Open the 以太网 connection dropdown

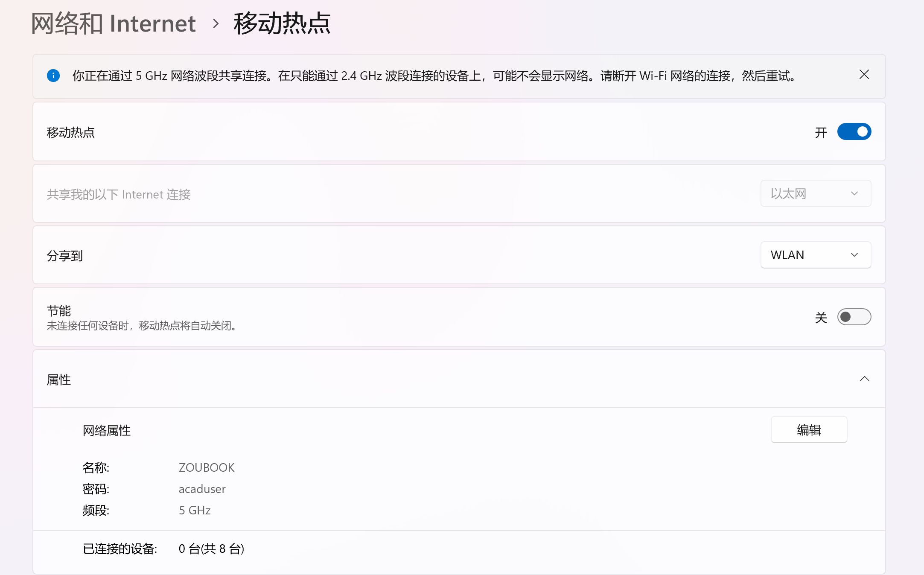(816, 194)
